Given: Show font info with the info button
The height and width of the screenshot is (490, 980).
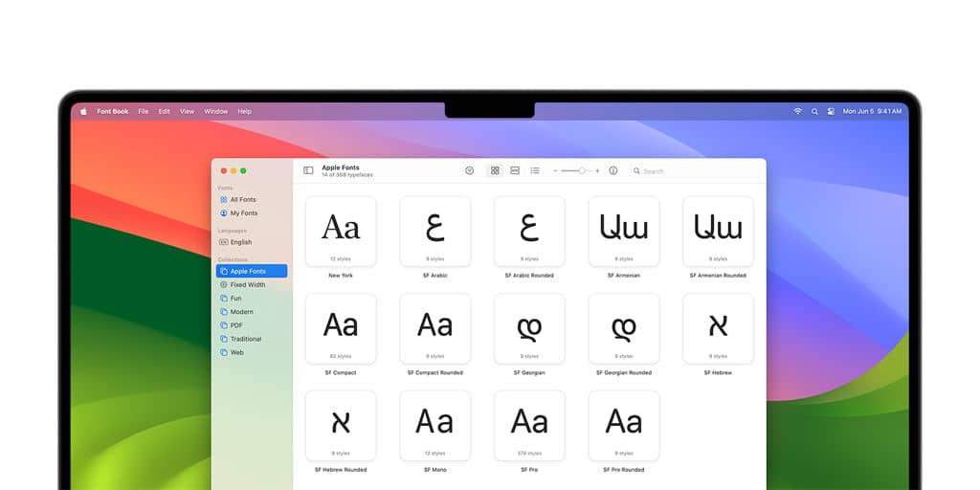Looking at the screenshot, I should click(613, 170).
